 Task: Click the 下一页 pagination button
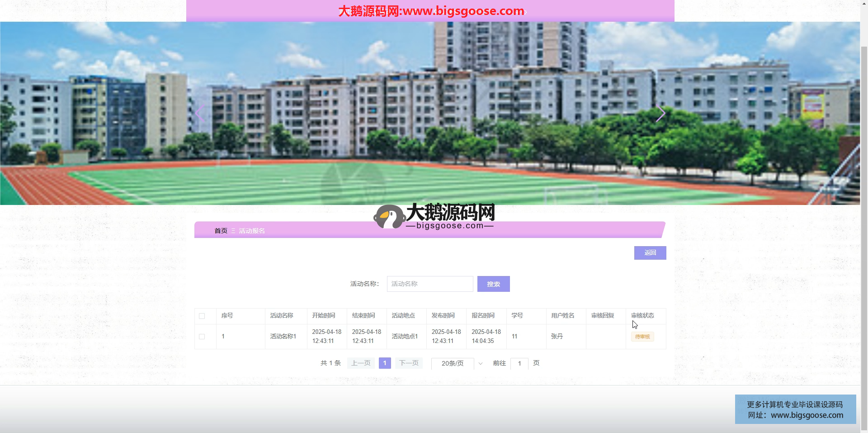pos(409,363)
